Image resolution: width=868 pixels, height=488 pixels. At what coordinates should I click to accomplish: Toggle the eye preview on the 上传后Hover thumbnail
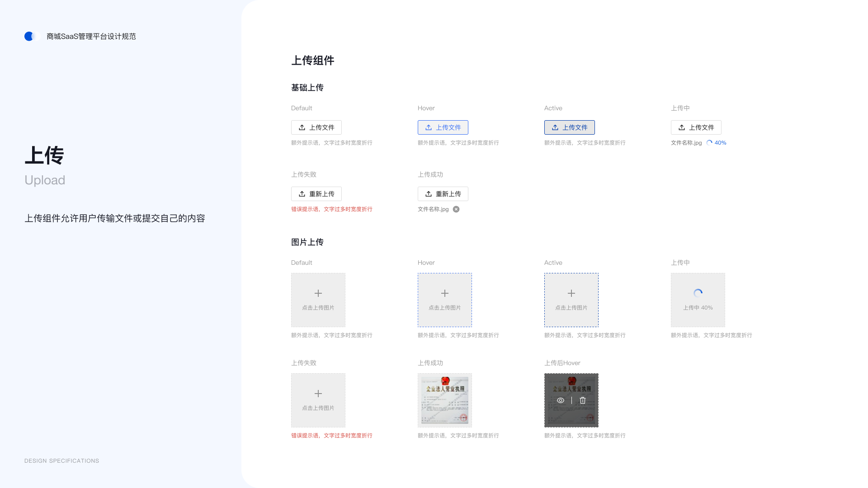(561, 400)
